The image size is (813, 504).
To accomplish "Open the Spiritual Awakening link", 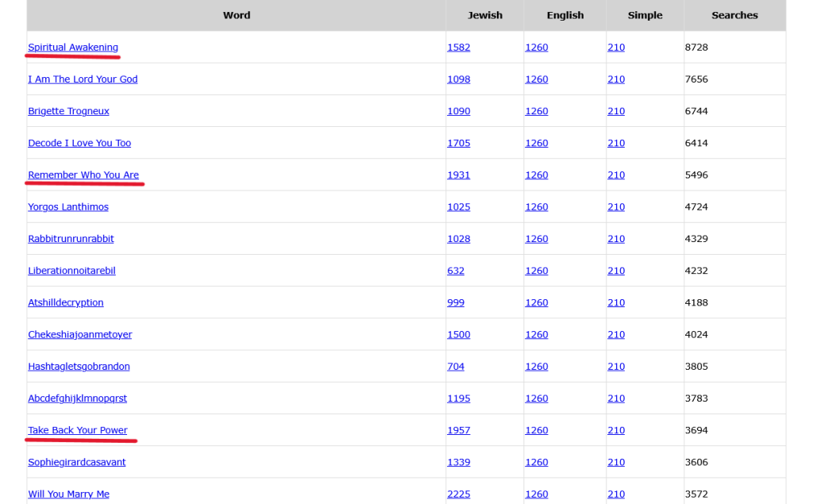I will pyautogui.click(x=73, y=48).
